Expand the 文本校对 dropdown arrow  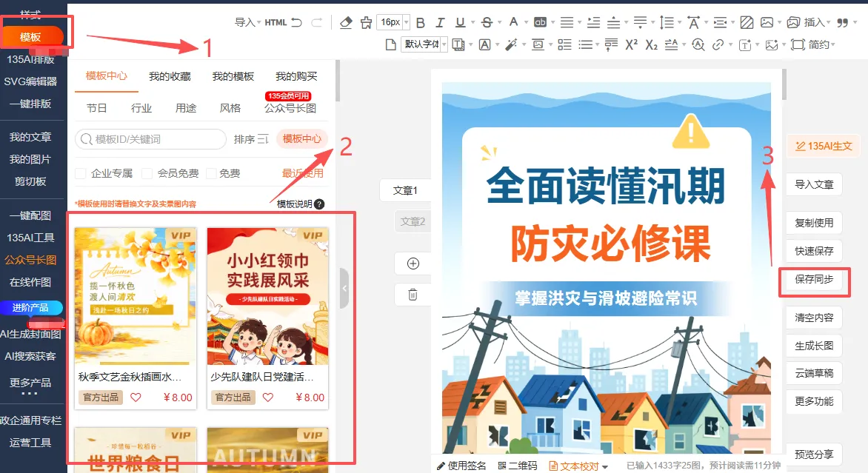click(x=604, y=466)
